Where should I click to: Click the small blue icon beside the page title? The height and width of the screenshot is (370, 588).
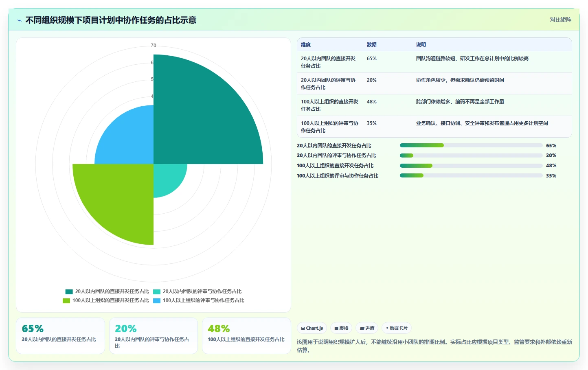[19, 20]
